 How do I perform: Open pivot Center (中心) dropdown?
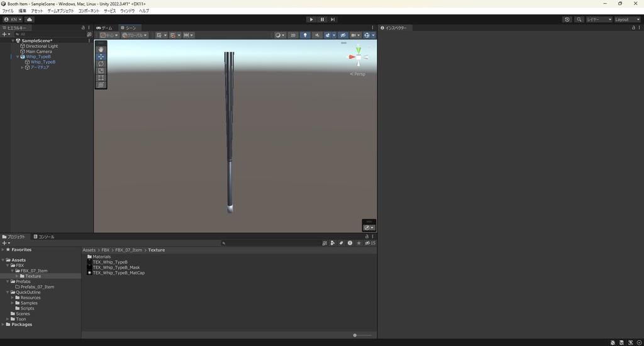coord(109,35)
